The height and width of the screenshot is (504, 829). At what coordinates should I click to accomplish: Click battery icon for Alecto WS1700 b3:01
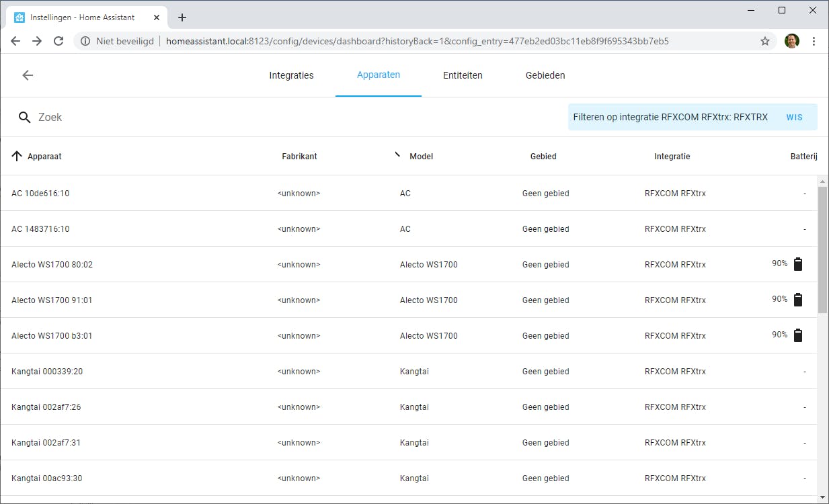(798, 335)
